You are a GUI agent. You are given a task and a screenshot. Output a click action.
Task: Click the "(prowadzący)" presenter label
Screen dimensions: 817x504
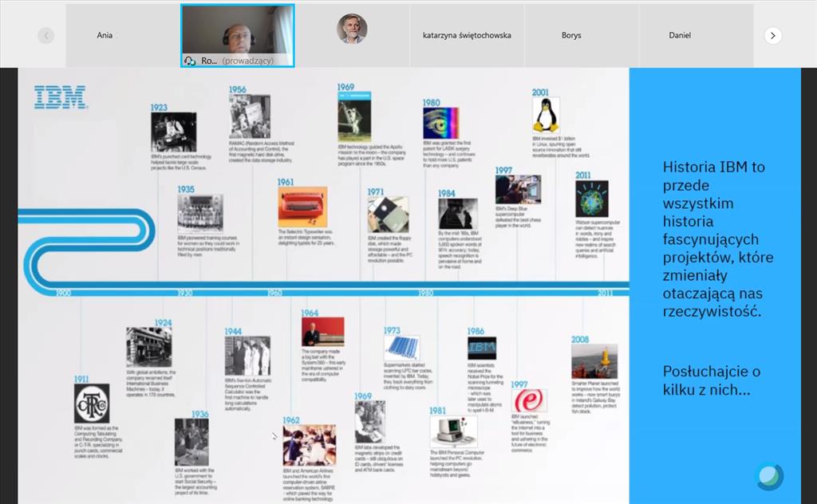[247, 61]
